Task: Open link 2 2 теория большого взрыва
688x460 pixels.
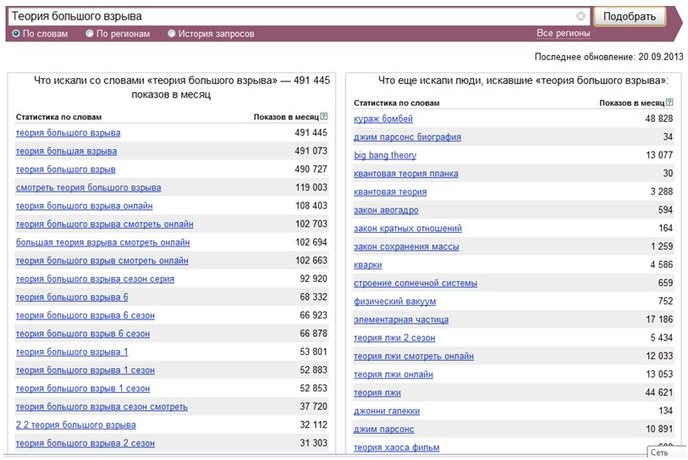Action: (76, 425)
